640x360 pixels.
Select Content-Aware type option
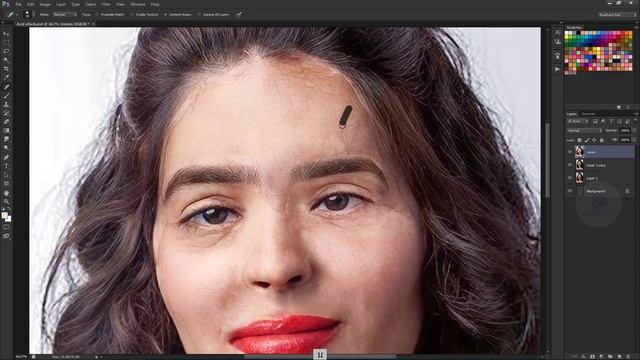point(178,14)
